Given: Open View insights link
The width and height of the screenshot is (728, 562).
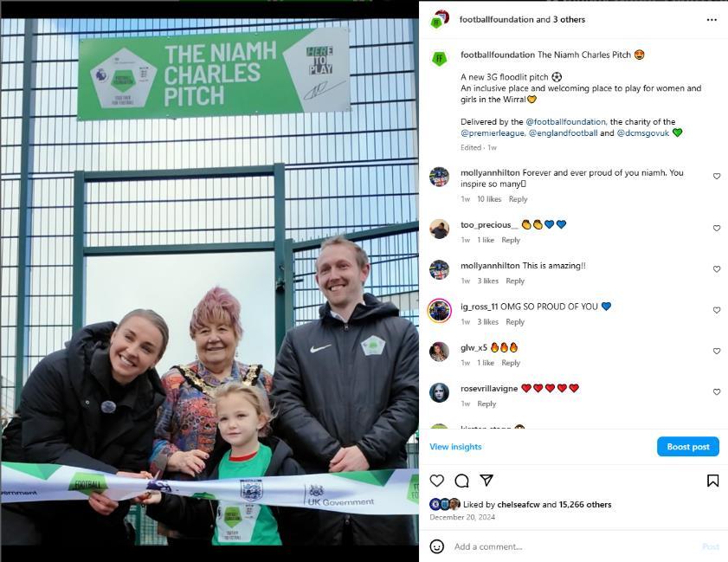Looking at the screenshot, I should pos(455,446).
